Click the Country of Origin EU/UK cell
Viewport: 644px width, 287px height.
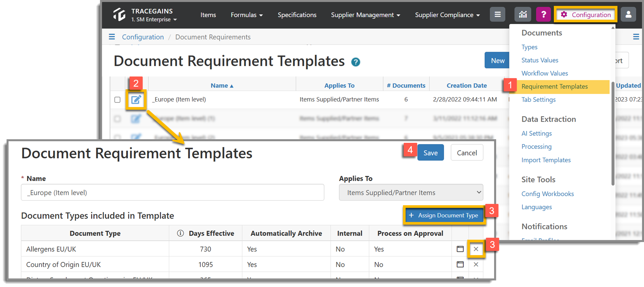point(95,264)
